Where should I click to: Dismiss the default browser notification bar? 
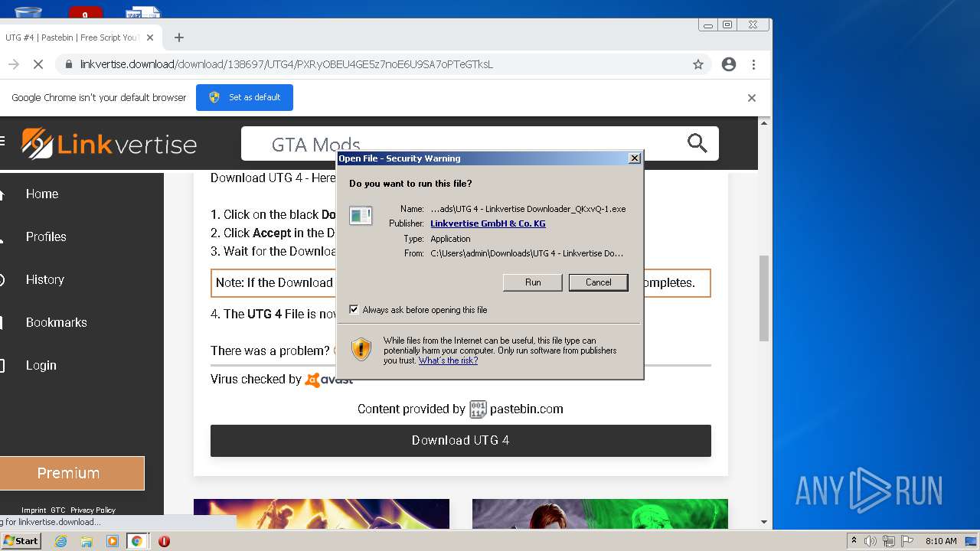[752, 98]
